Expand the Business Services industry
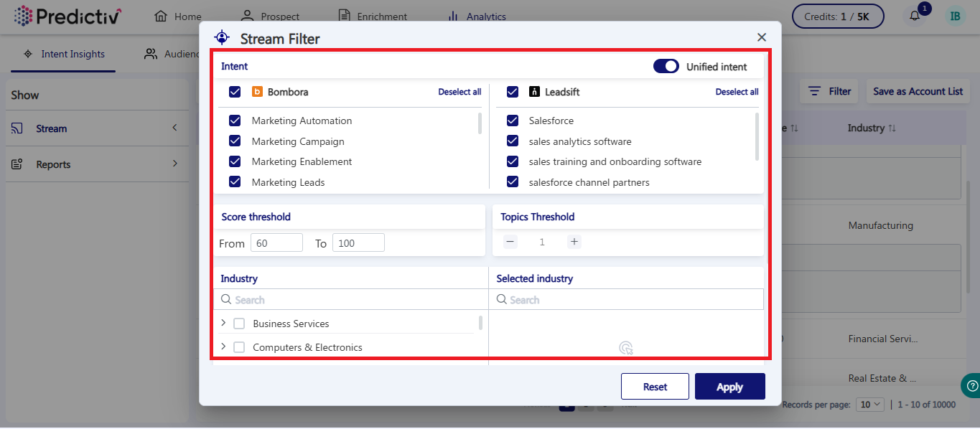 tap(223, 323)
